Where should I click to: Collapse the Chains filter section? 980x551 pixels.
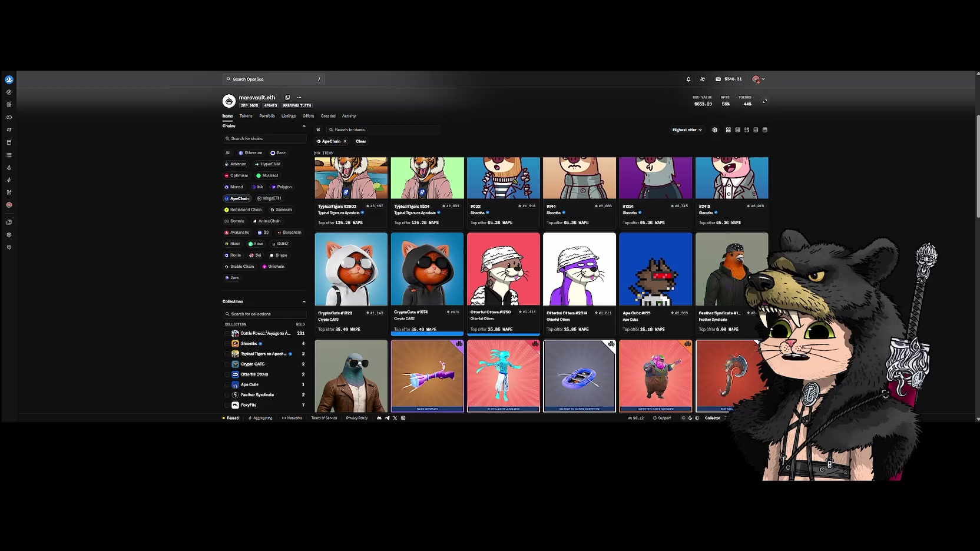(304, 126)
